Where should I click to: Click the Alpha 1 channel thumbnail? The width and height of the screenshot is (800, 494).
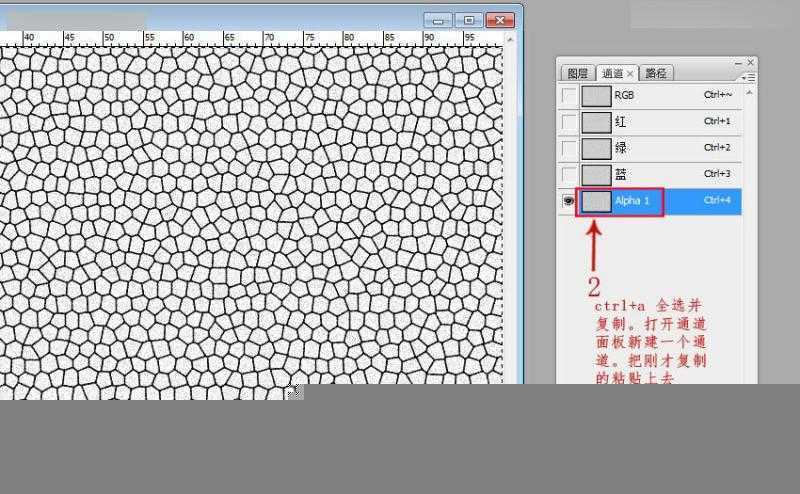tap(596, 201)
